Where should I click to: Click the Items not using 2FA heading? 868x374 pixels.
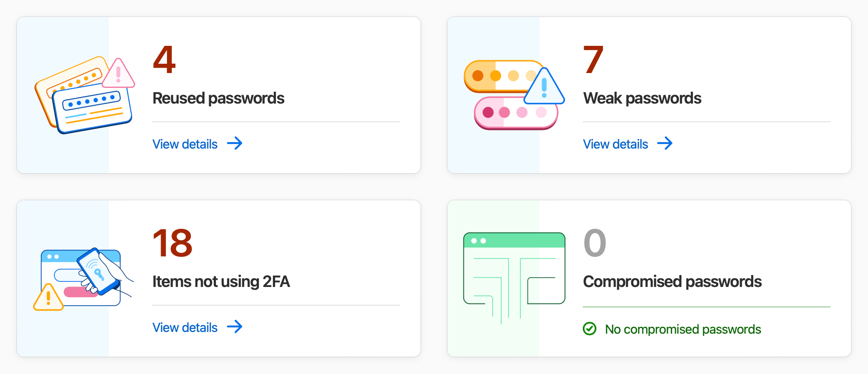tap(221, 281)
